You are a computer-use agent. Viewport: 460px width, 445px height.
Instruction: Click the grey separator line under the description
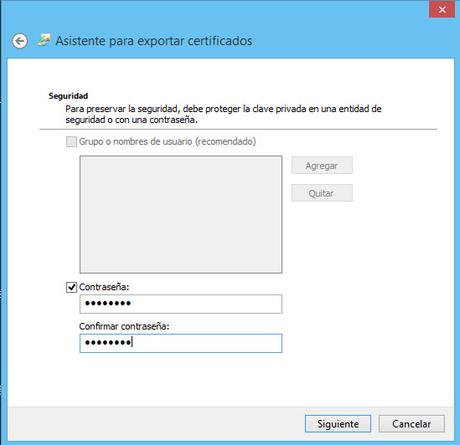(x=238, y=129)
